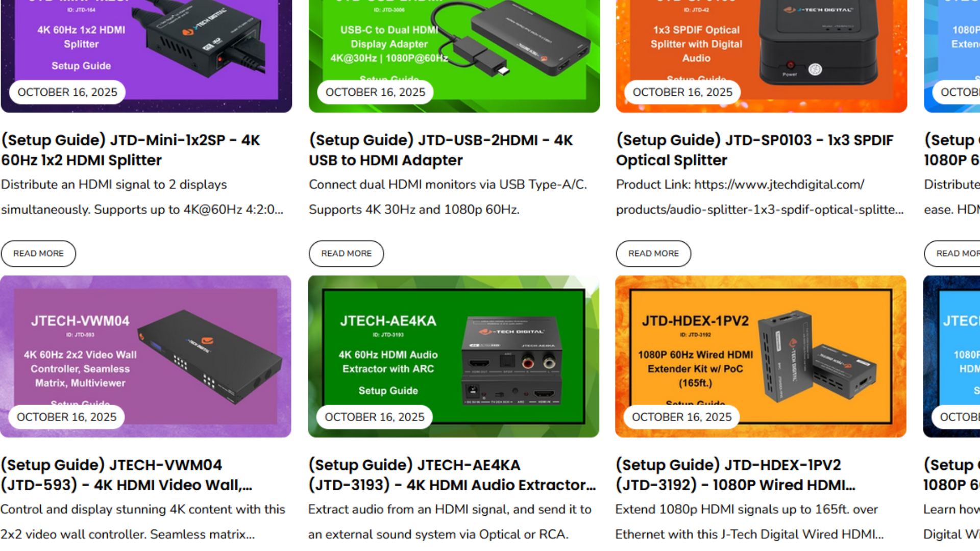
Task: Open JTECH-VWM04 (JTD-593) Video Wall title
Action: [x=127, y=475]
